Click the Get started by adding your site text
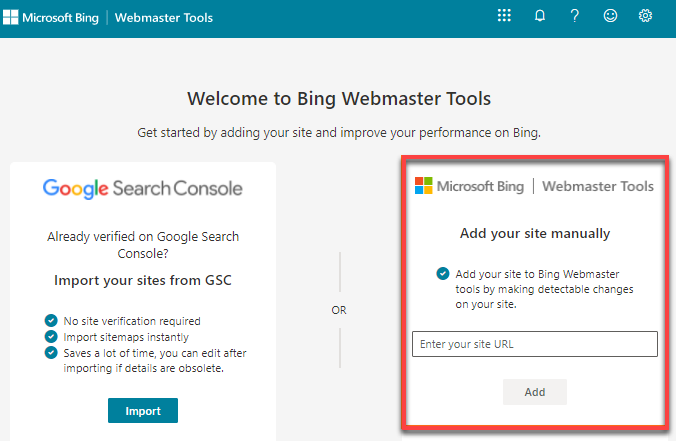This screenshot has height=441, width=676. coord(339,133)
